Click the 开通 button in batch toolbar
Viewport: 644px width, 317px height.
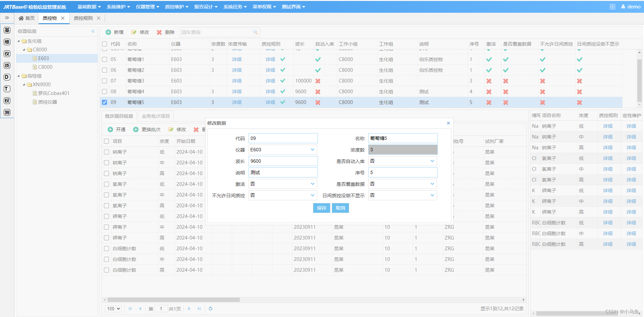[x=116, y=129]
